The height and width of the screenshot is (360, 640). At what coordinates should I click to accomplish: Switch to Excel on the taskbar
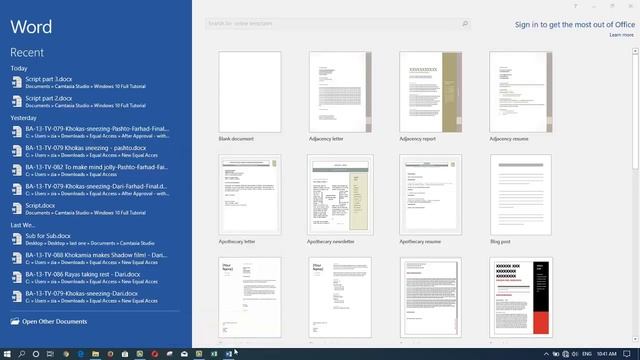[x=214, y=354]
